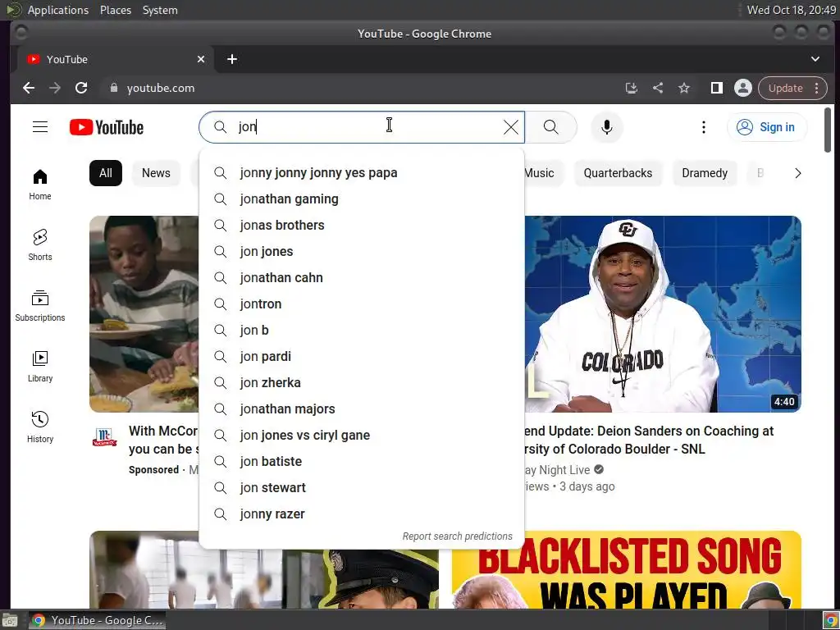Select the YouTube browser tab
The image size is (840, 630).
click(116, 59)
